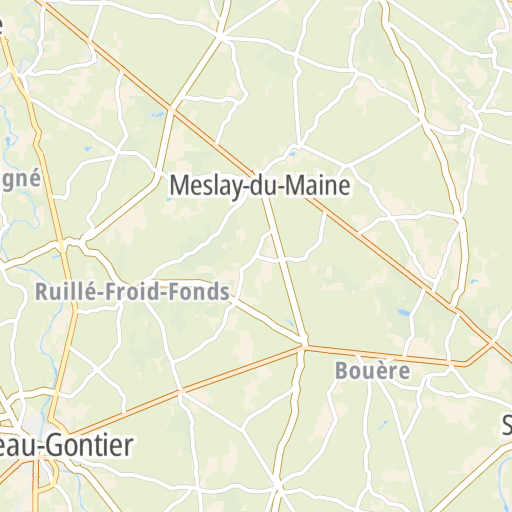512x512 pixels.
Task: Click where white road crosses orange road toward Château-Gontier
Action: (182, 391)
